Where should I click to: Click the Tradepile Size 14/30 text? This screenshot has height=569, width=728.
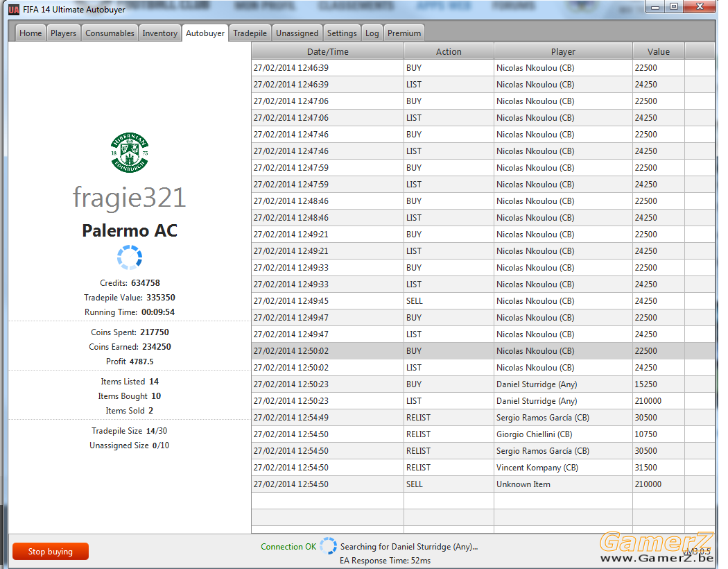tap(130, 431)
